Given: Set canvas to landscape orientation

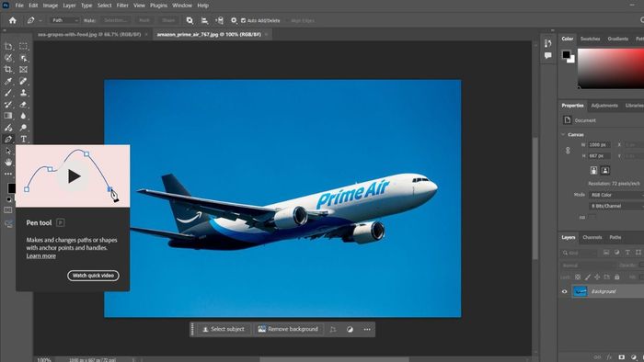Looking at the screenshot, I should pos(605,170).
